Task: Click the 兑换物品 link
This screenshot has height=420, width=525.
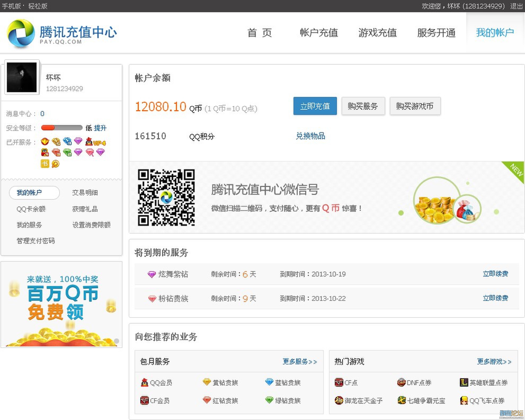Action: (x=310, y=136)
